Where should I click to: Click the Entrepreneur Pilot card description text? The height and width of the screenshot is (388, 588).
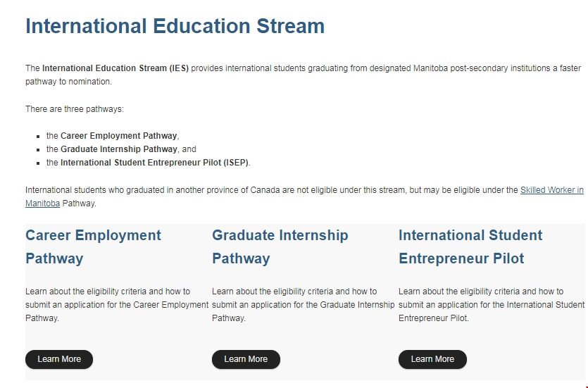pyautogui.click(x=491, y=304)
